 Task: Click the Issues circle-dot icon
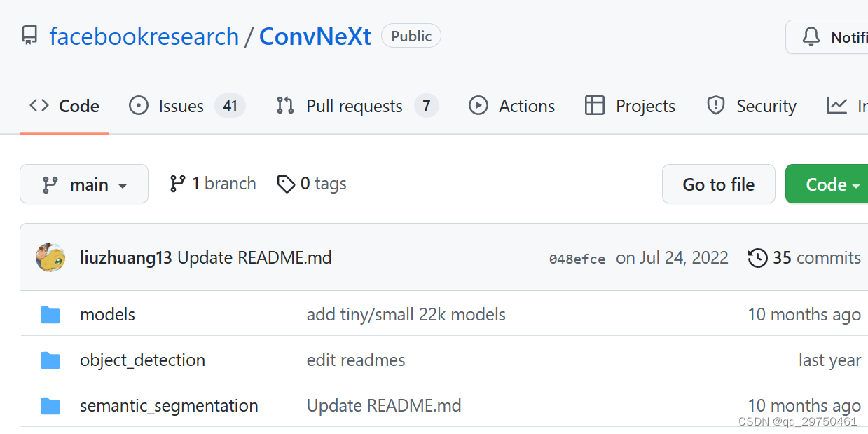[x=139, y=106]
